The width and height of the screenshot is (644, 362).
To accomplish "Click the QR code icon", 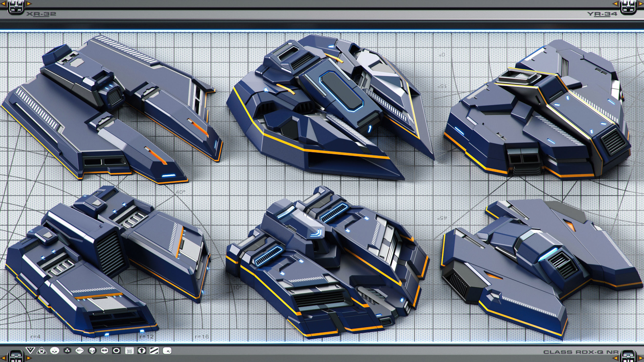I will point(129,351).
